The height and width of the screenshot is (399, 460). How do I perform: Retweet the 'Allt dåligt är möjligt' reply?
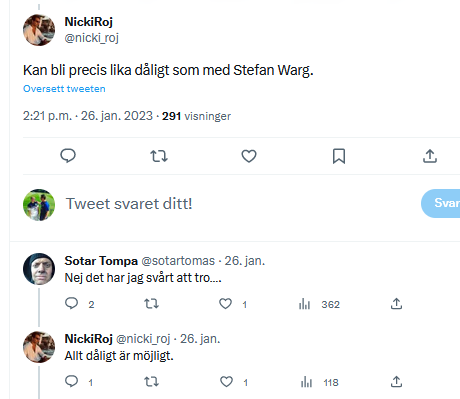pyautogui.click(x=151, y=381)
